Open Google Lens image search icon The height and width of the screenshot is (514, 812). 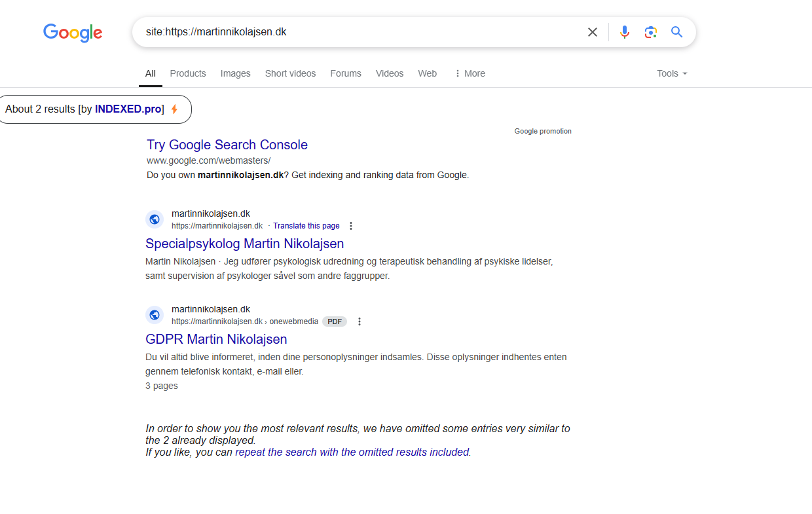coord(650,32)
